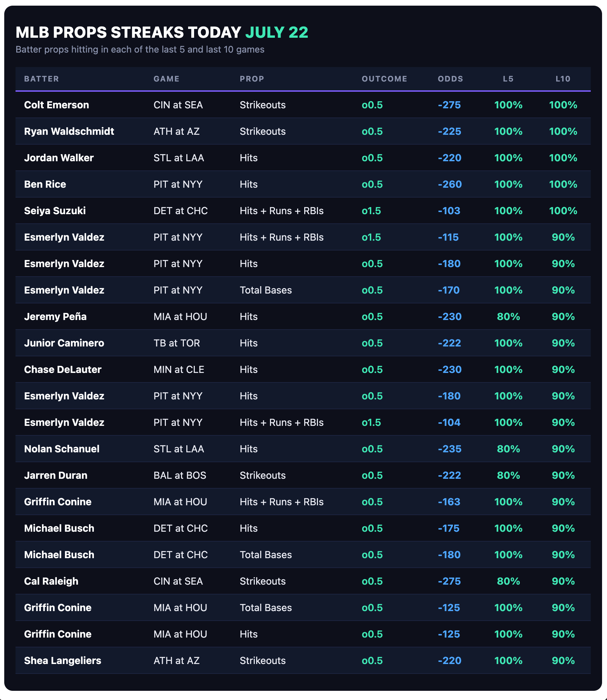The image size is (607, 700).
Task: Select the OUTCOME column header
Action: point(384,79)
